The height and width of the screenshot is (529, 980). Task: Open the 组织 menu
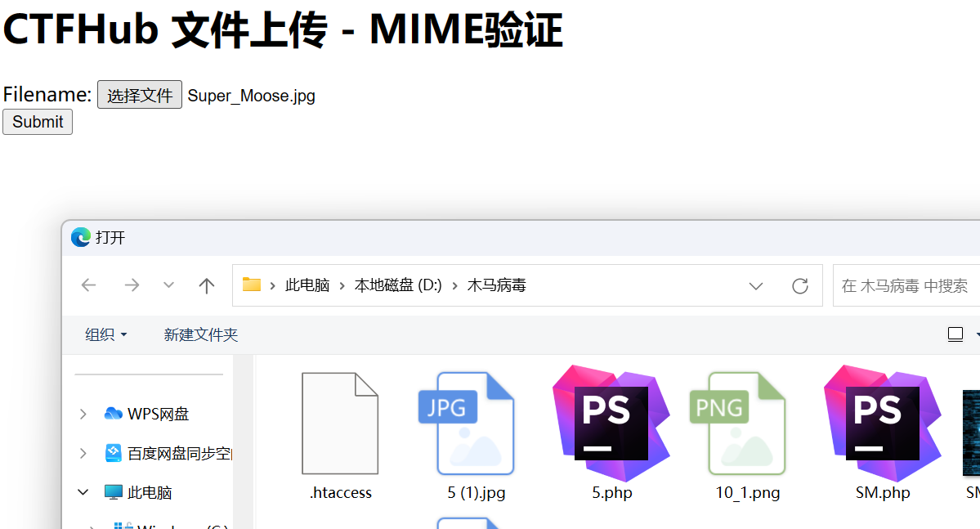[105, 334]
